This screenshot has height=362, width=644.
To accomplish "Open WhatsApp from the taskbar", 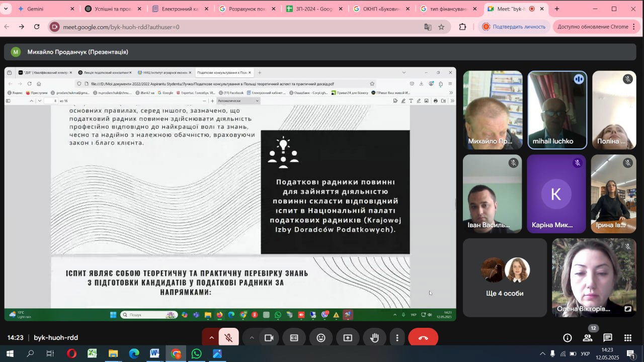I will 196,353.
